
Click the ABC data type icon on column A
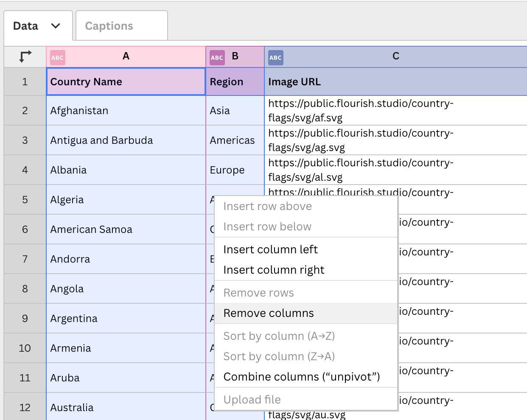(x=57, y=57)
